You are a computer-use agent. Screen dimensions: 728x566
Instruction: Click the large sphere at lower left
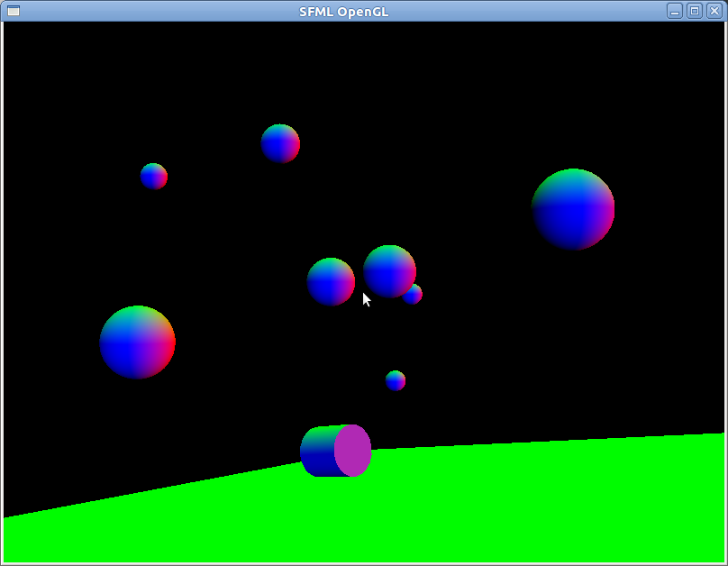click(138, 342)
